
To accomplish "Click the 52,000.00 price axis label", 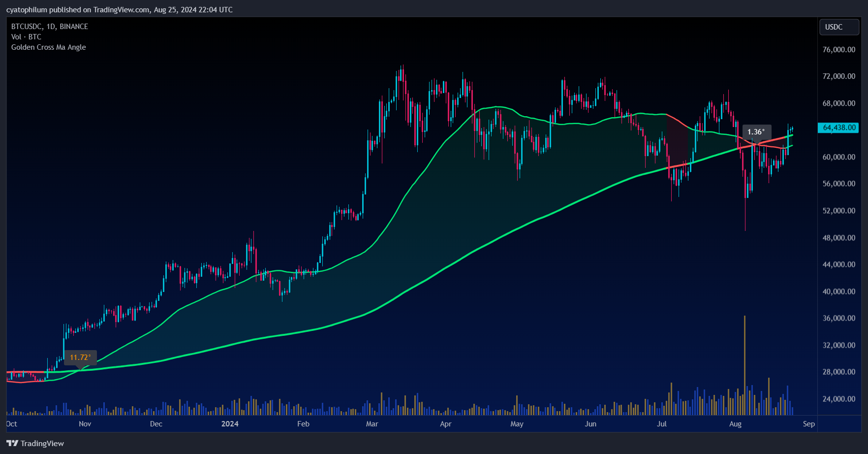I will (x=839, y=211).
